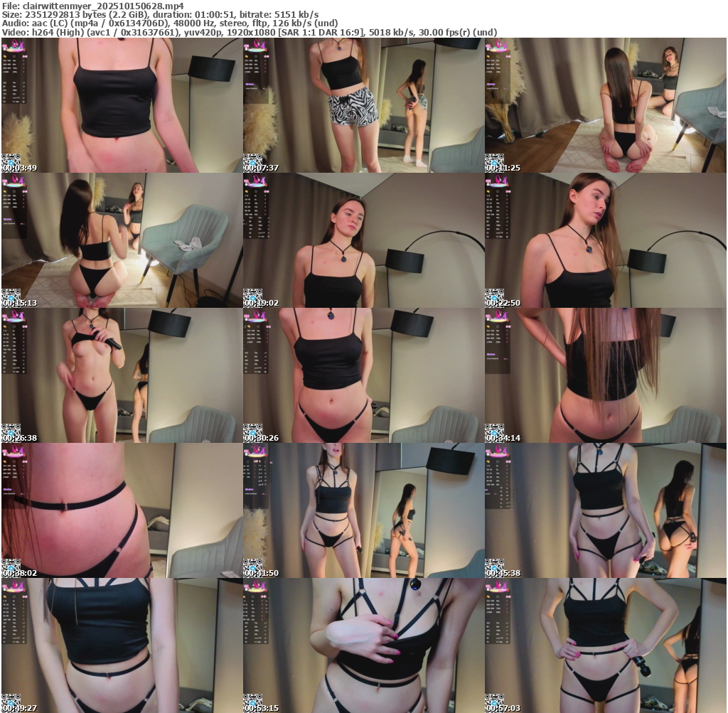Open the frame stamped 00:22:50
Screen dimensions: 728x713
point(606,240)
